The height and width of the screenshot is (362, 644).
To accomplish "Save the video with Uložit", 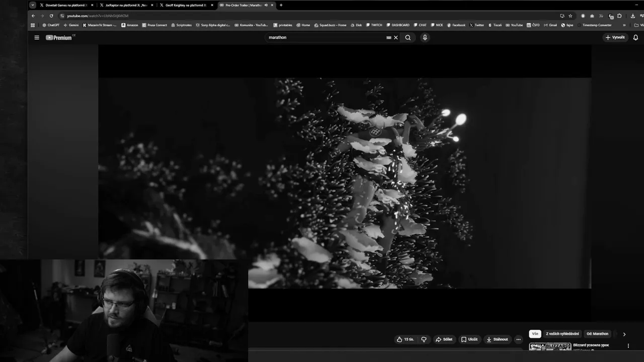I will 469,339.
